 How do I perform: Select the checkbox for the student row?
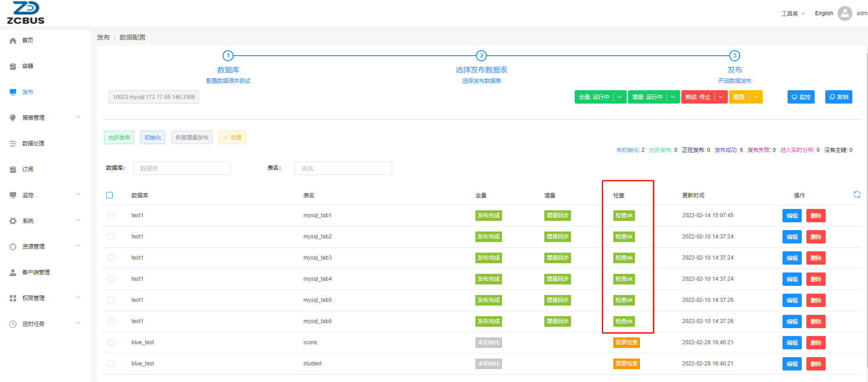coord(111,364)
